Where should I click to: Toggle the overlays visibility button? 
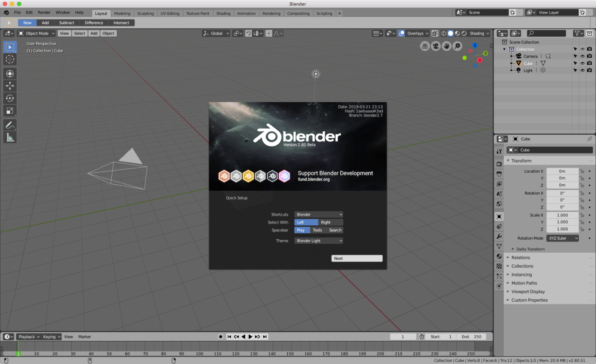click(401, 34)
